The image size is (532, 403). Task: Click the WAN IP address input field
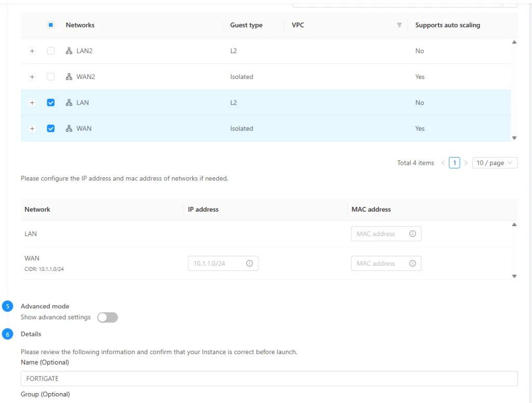point(218,264)
